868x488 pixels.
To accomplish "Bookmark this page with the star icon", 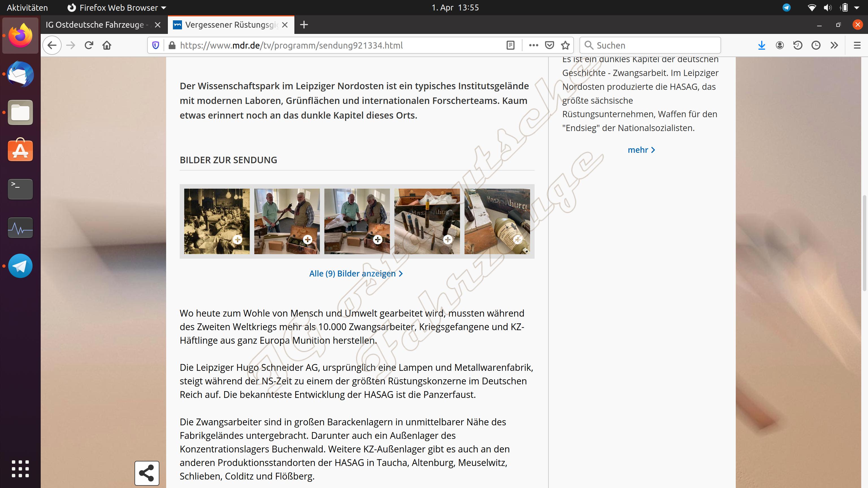I will pos(565,45).
